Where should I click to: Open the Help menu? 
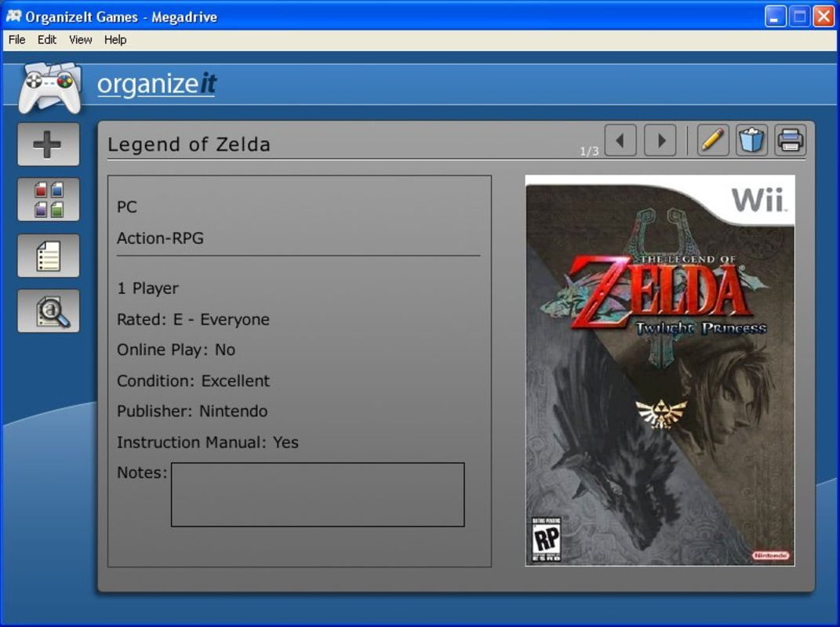point(114,40)
